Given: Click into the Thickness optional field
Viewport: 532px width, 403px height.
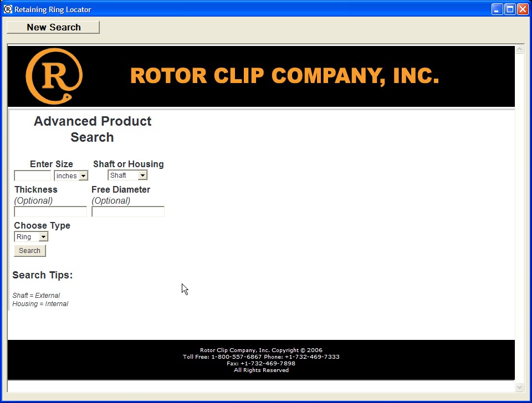Looking at the screenshot, I should [x=50, y=211].
